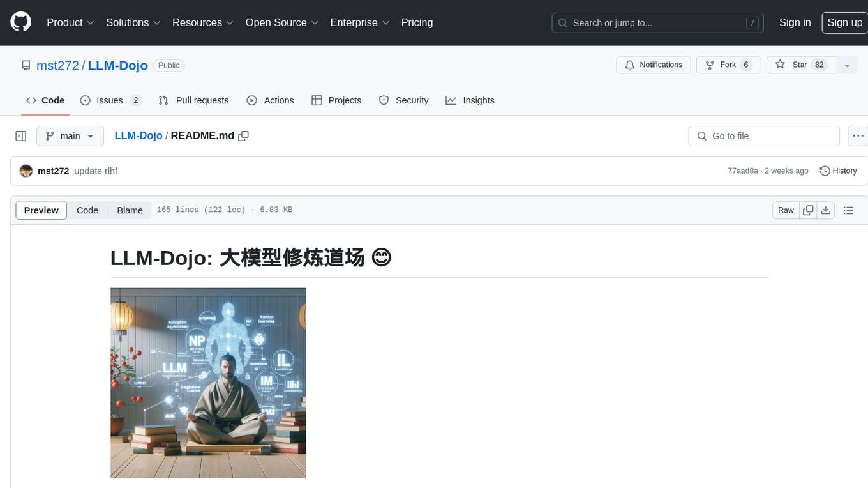This screenshot has width=868, height=488.
Task: Open the meditating monk README image
Action: pos(208,383)
